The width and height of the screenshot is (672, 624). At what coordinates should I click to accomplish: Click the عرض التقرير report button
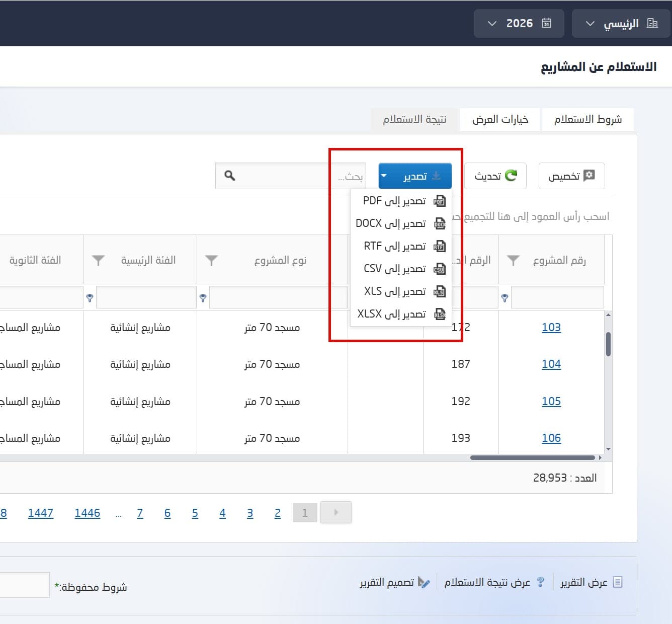point(592,582)
